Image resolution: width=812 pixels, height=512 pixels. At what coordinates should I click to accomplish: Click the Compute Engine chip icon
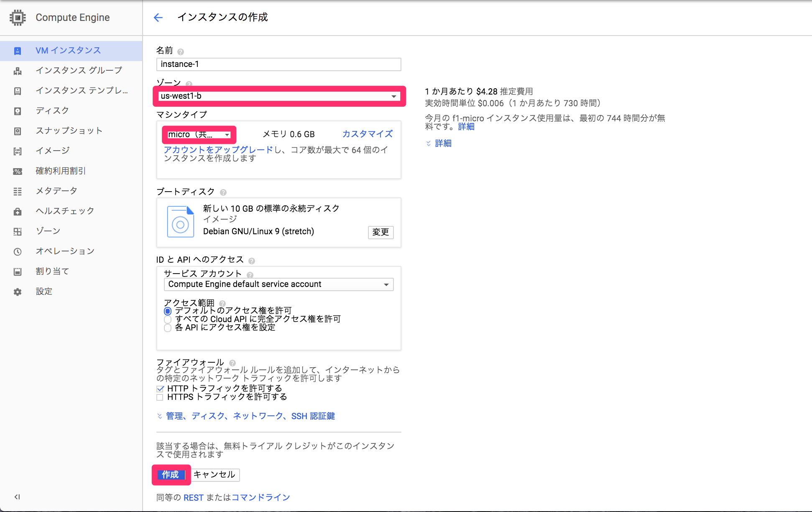[x=18, y=18]
